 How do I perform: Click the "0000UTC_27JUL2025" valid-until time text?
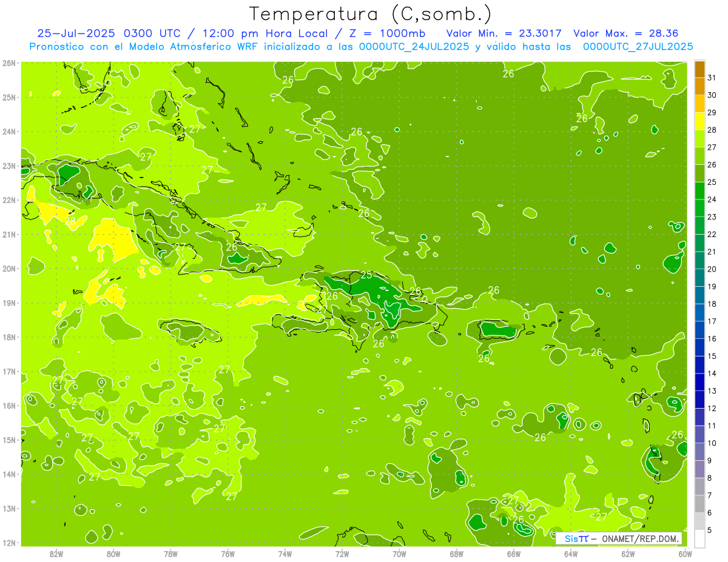point(638,46)
